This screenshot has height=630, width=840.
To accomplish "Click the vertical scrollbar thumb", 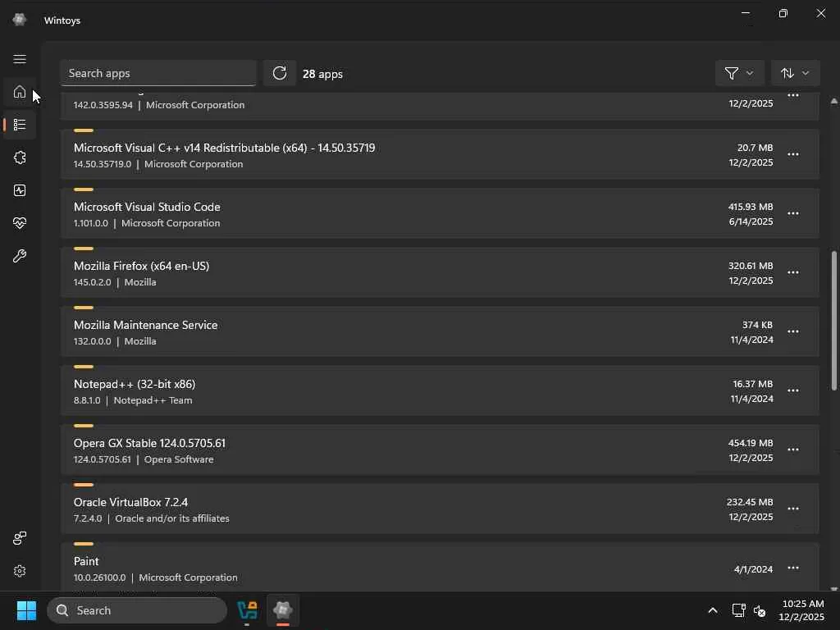I will pyautogui.click(x=834, y=320).
